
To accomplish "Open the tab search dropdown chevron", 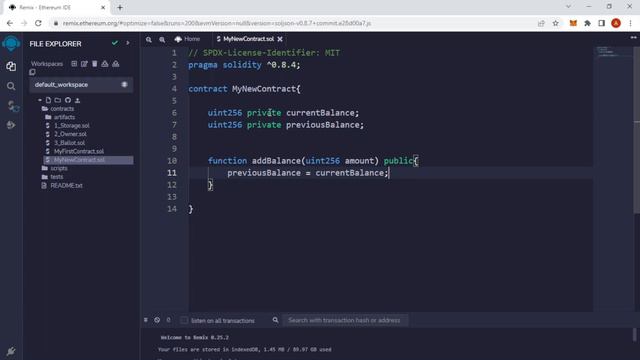I will click(x=568, y=7).
